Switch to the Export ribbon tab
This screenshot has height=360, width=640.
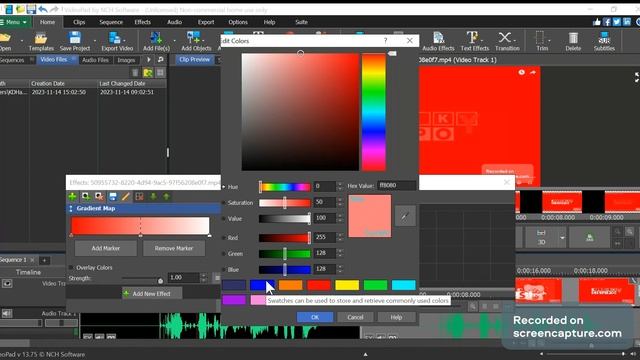[206, 22]
